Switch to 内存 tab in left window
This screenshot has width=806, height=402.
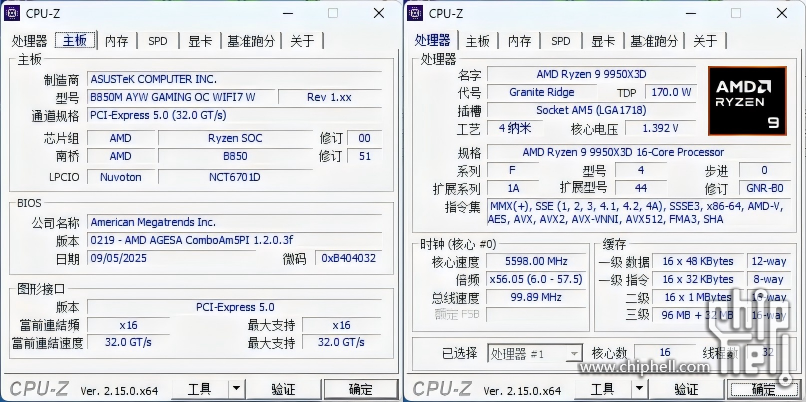(x=116, y=41)
